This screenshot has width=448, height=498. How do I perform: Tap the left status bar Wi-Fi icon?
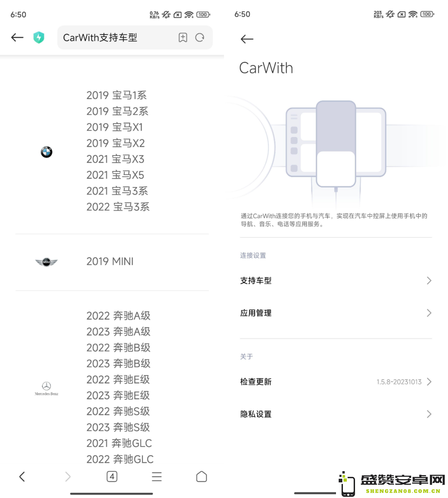pyautogui.click(x=189, y=15)
